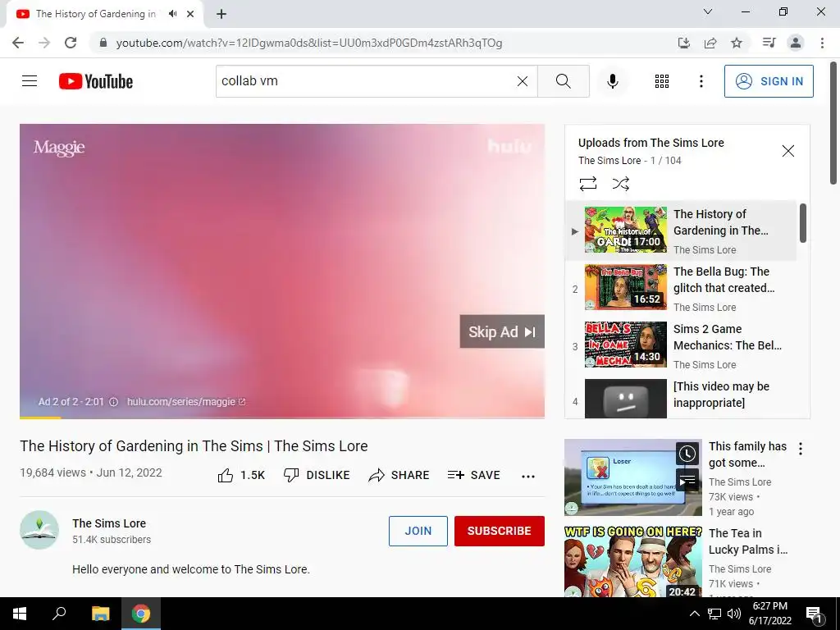The height and width of the screenshot is (630, 840).
Task: Go back in browser
Action: 18,43
